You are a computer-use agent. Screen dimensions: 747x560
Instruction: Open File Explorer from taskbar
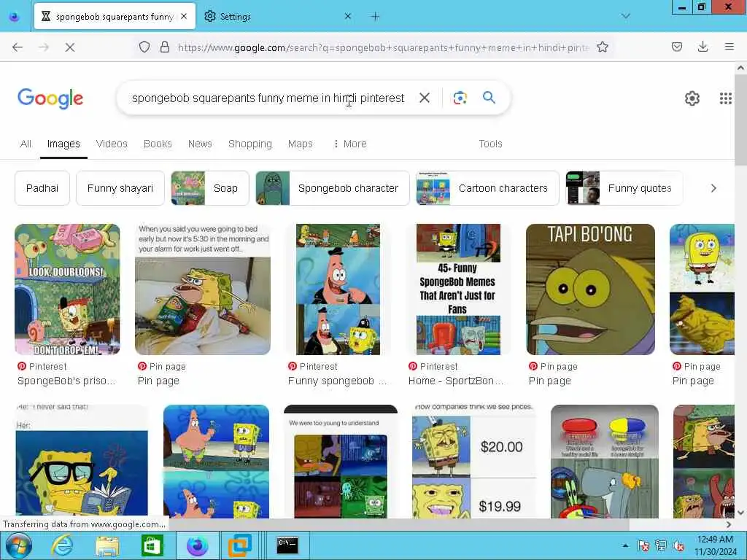point(107,545)
